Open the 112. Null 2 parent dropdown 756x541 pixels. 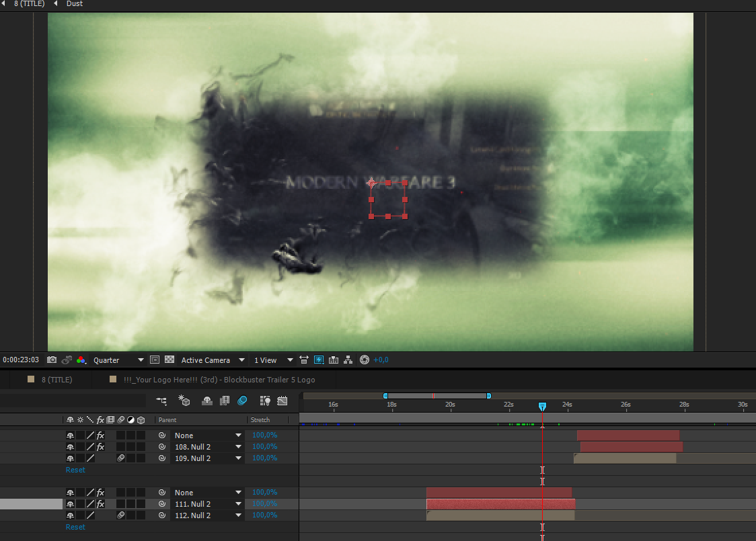click(207, 515)
